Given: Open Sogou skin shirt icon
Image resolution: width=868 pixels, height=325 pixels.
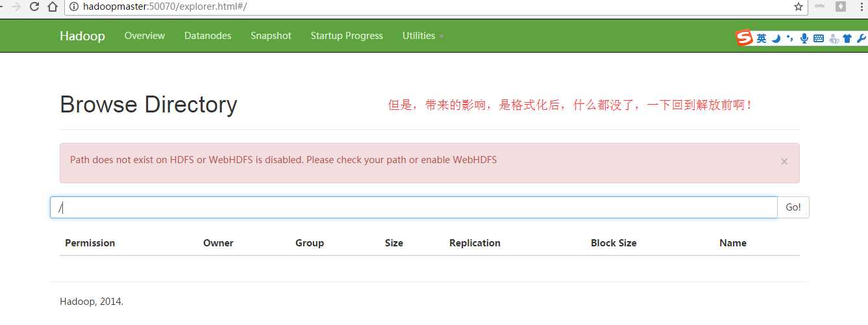Looking at the screenshot, I should (x=847, y=38).
